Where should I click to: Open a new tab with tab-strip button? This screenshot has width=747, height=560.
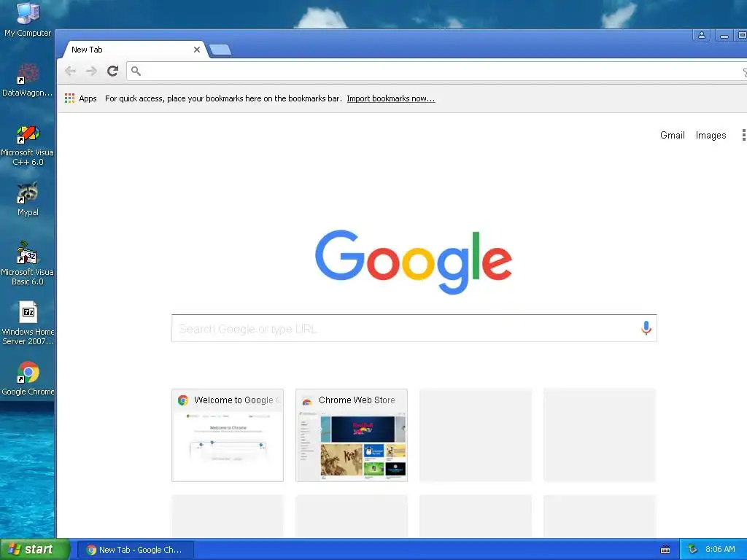click(220, 50)
